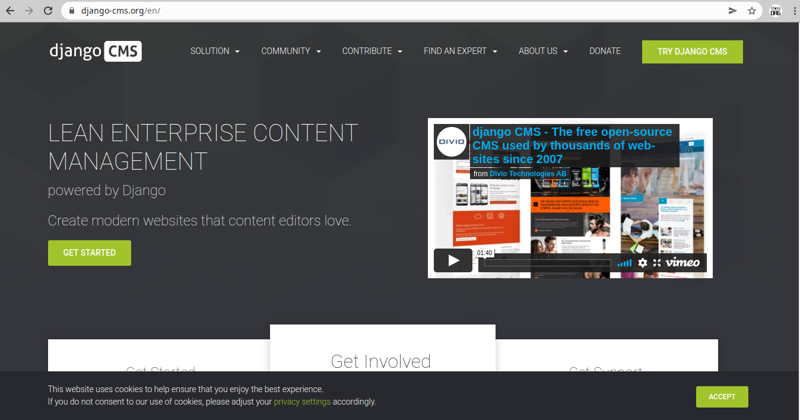Screen dimensions: 800x420
Task: Adjust the video volume bars
Action: coord(624,263)
